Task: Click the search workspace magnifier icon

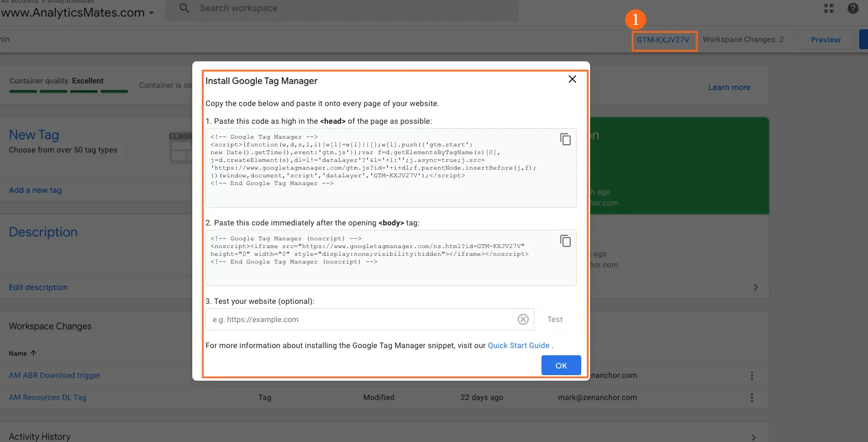Action: [x=185, y=8]
